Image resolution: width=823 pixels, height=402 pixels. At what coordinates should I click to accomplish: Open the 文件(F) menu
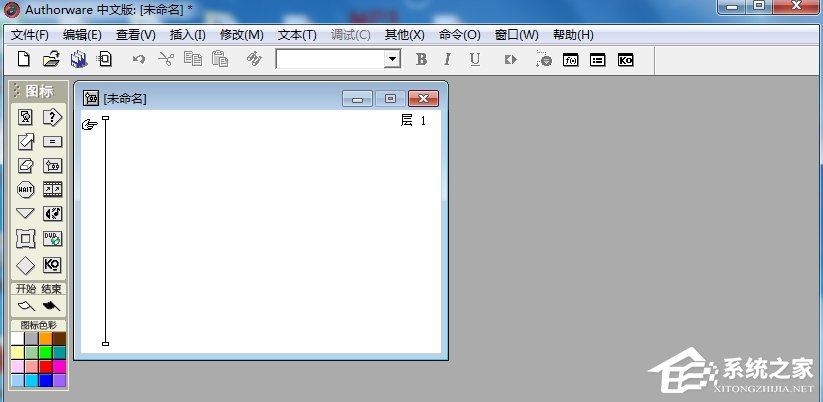(x=29, y=35)
